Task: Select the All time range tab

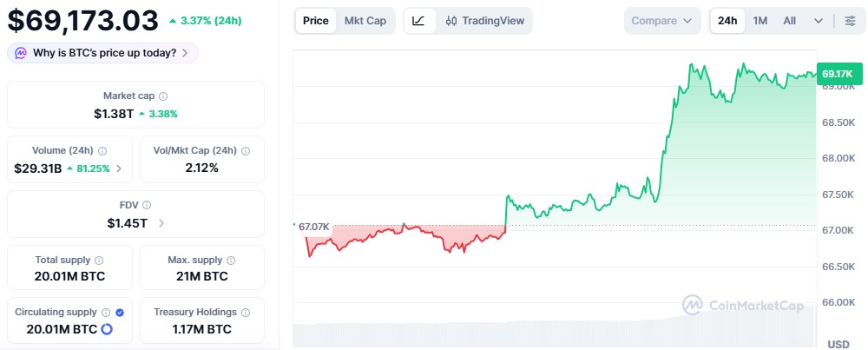Action: click(x=789, y=21)
